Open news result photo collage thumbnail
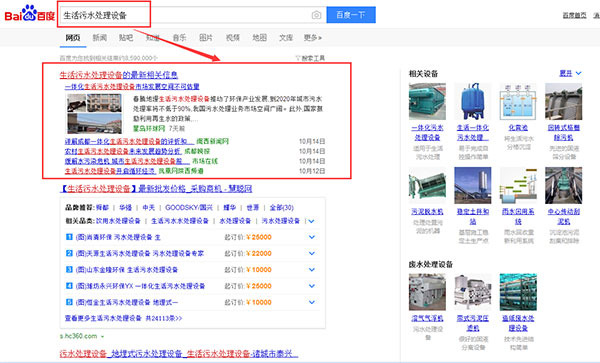 pos(95,114)
